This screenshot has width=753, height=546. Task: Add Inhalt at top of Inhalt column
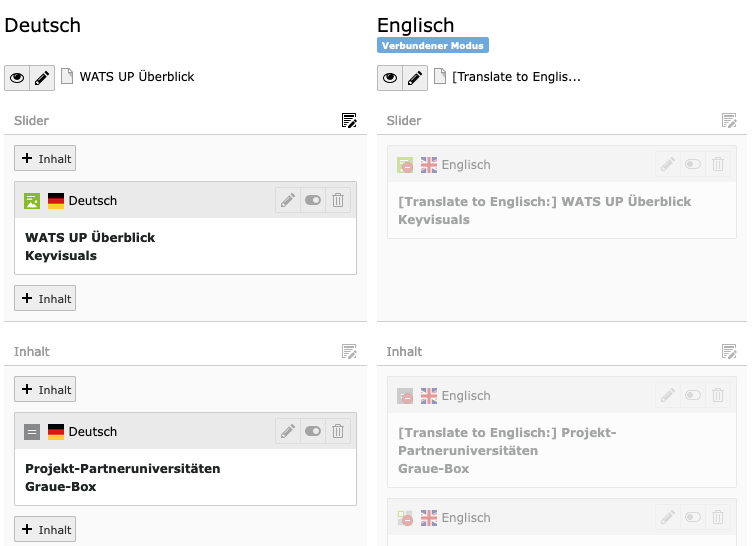point(45,389)
